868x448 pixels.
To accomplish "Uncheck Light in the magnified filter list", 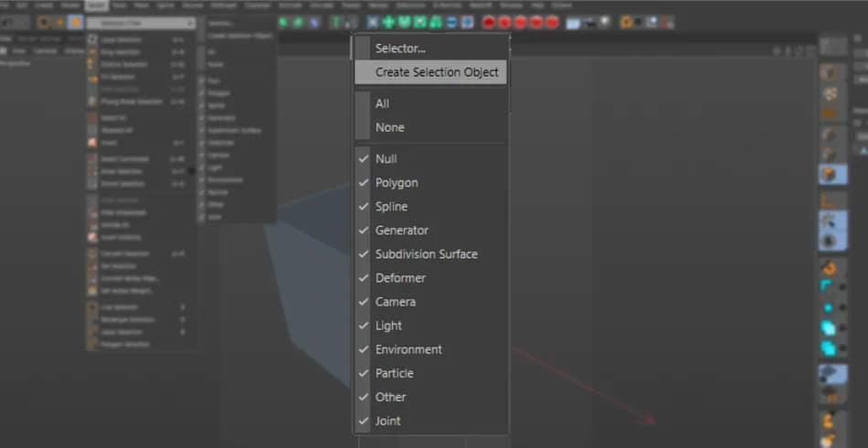I will point(429,325).
